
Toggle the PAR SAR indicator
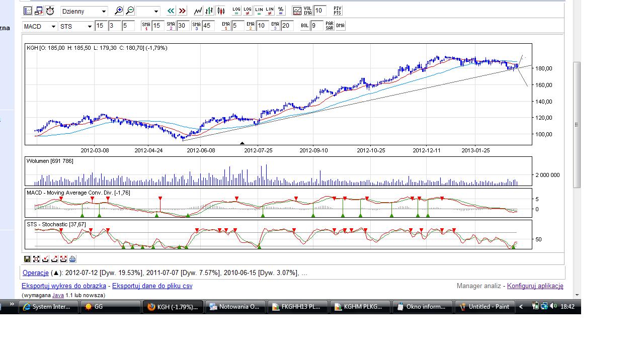(330, 26)
